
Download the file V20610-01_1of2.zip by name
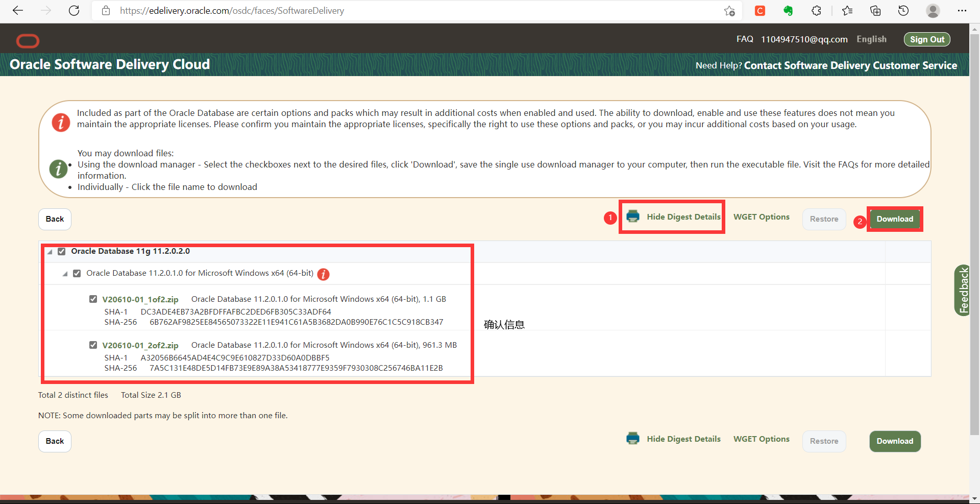[140, 299]
